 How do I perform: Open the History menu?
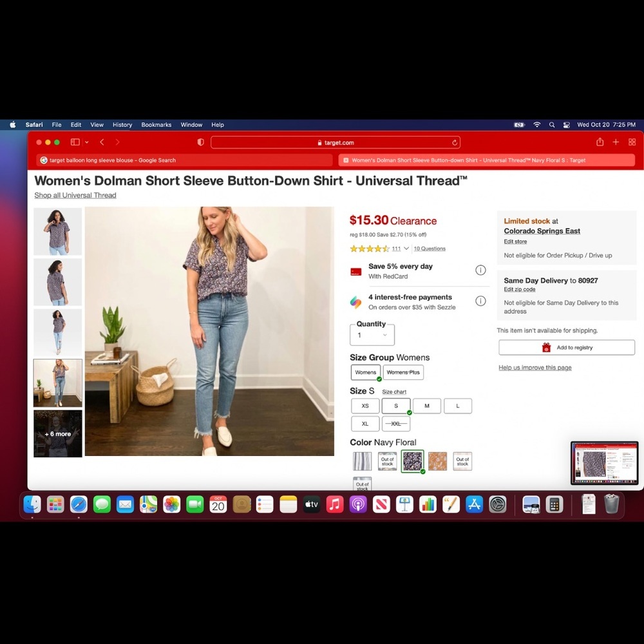click(122, 125)
